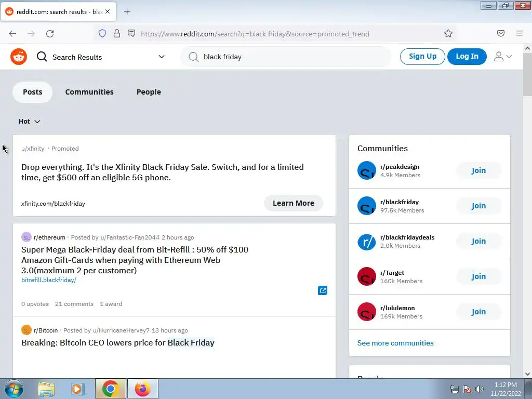Go back with browser back arrow
This screenshot has height=399, width=532.
(12, 34)
